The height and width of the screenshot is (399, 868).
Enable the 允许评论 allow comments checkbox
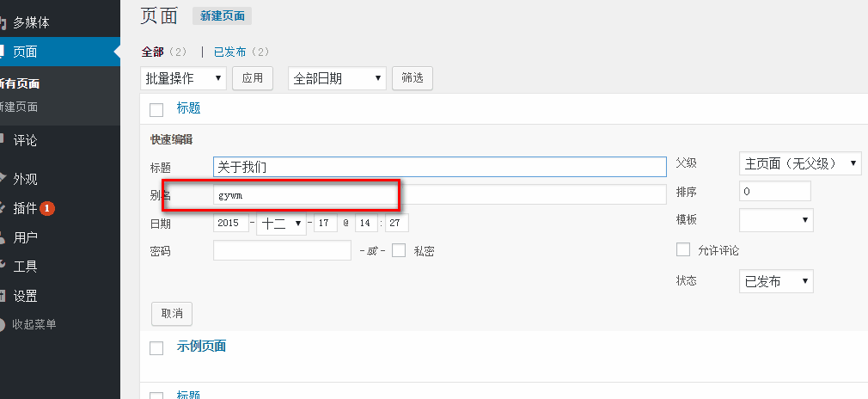click(683, 249)
